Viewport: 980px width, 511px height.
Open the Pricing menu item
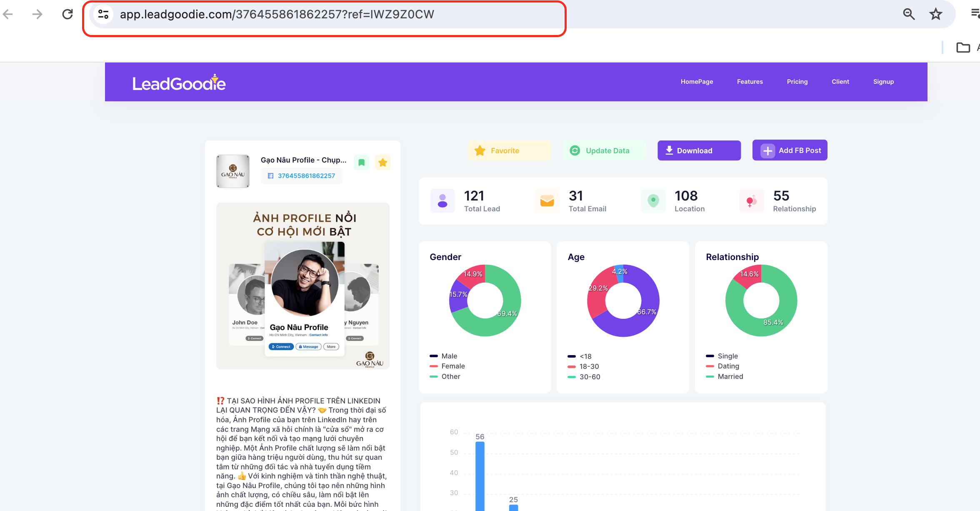coord(797,82)
